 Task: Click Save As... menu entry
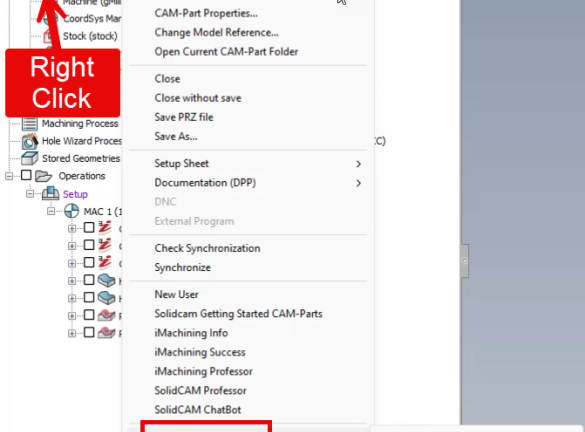pyautogui.click(x=176, y=137)
